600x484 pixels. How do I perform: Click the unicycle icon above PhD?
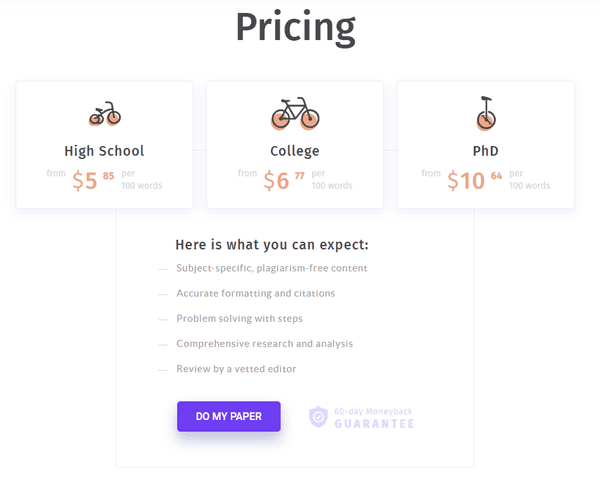click(486, 113)
